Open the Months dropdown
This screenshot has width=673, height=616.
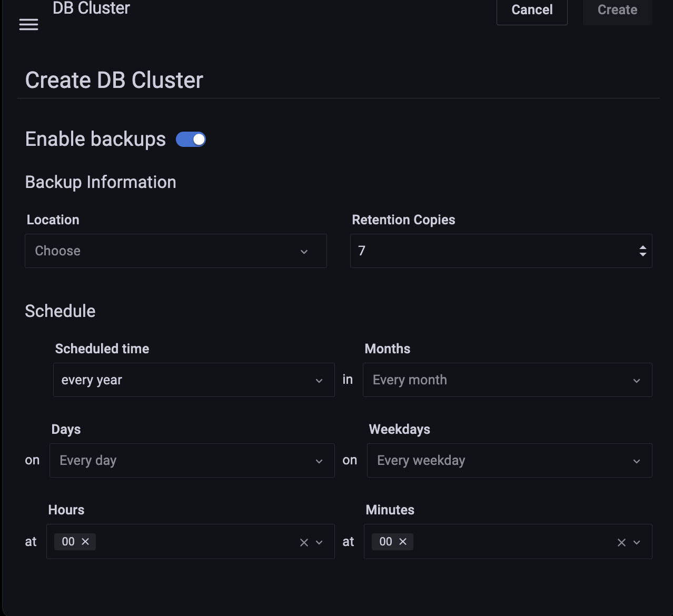point(507,380)
